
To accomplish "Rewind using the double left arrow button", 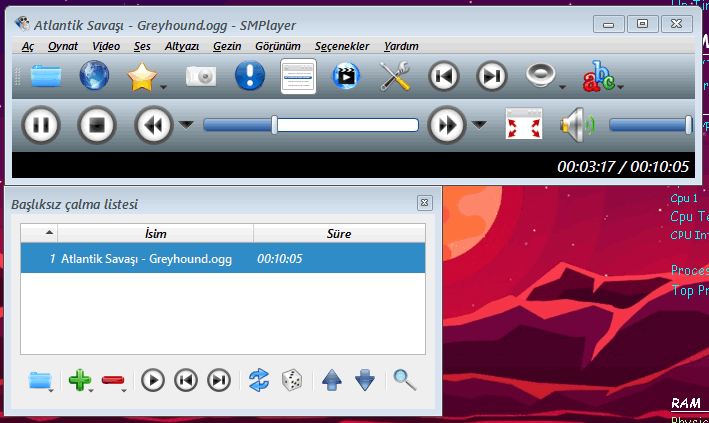I will pyautogui.click(x=154, y=125).
